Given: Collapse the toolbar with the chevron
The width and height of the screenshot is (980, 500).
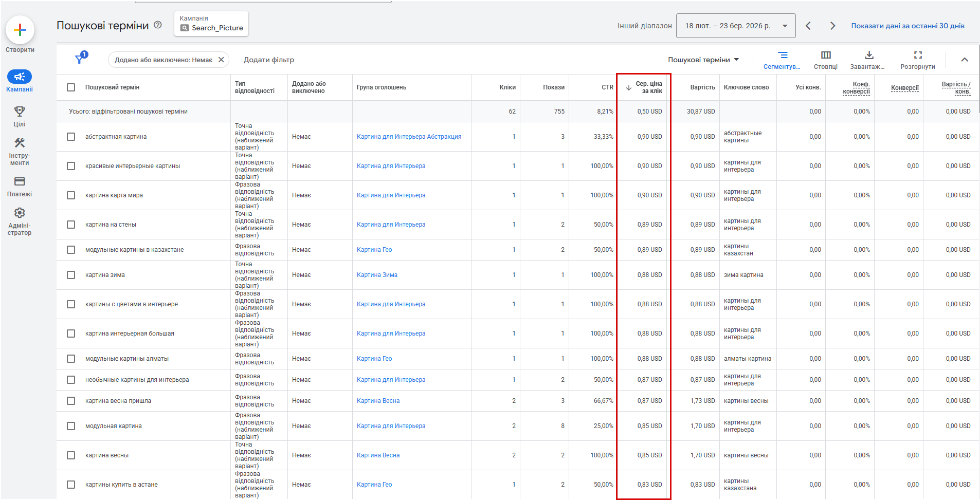Looking at the screenshot, I should click(965, 60).
